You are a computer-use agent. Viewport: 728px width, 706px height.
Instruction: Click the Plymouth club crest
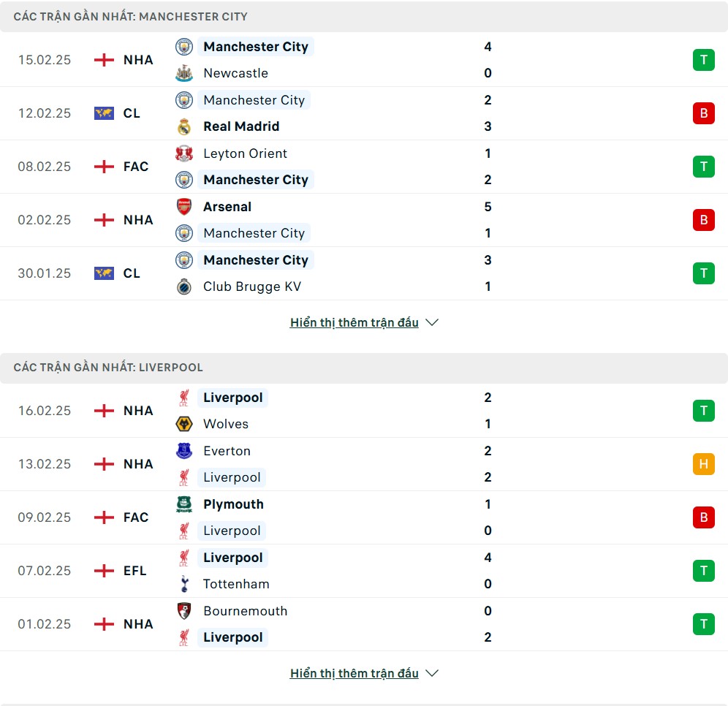184,504
